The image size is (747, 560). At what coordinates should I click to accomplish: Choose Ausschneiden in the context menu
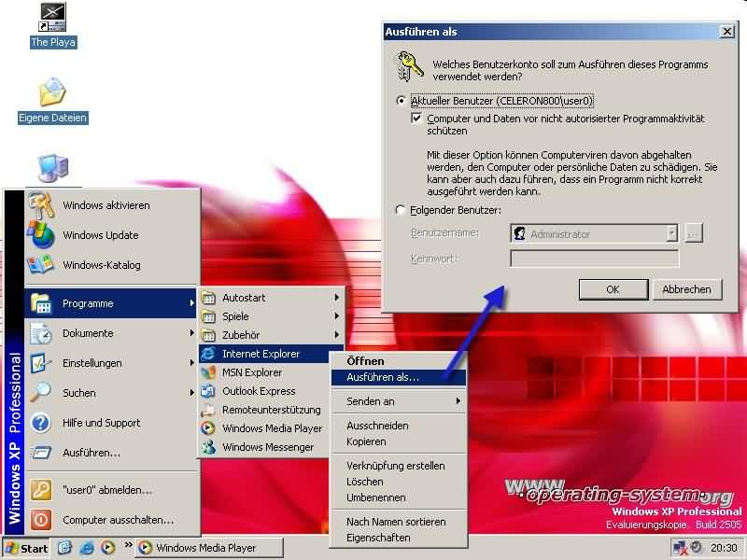pyautogui.click(x=398, y=426)
